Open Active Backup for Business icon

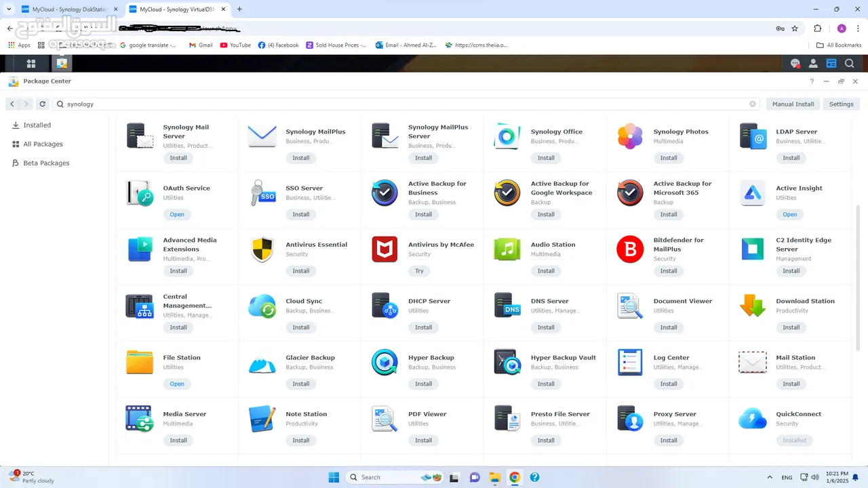(384, 192)
